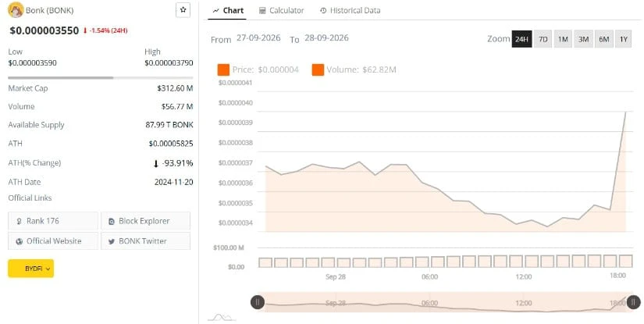
Task: Open the Block Explorer link
Action: (x=145, y=221)
